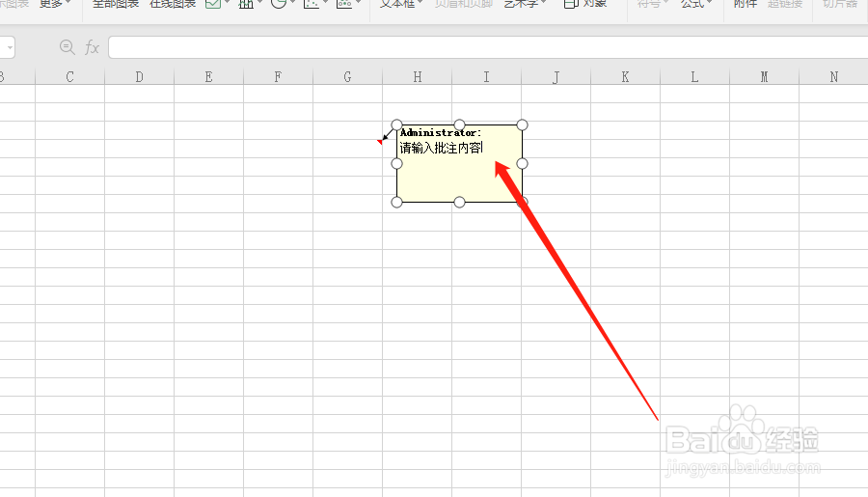Select column L header
The width and height of the screenshot is (868, 497).
pyautogui.click(x=694, y=77)
